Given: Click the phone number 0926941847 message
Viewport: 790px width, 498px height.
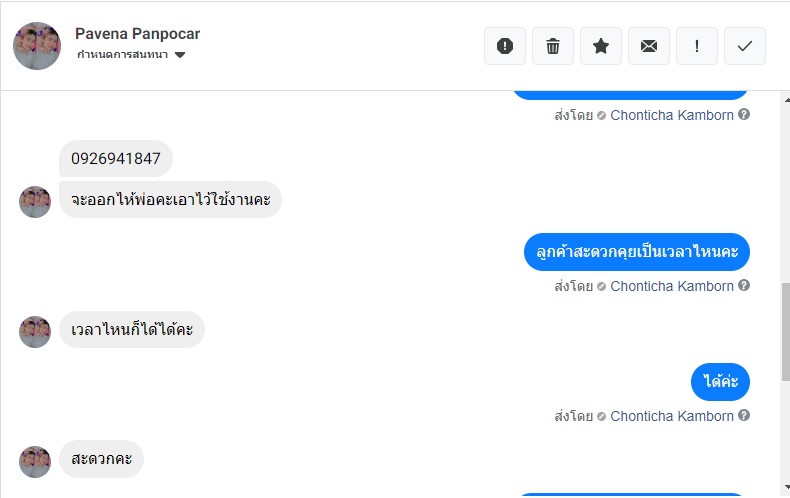Looking at the screenshot, I should tap(116, 159).
